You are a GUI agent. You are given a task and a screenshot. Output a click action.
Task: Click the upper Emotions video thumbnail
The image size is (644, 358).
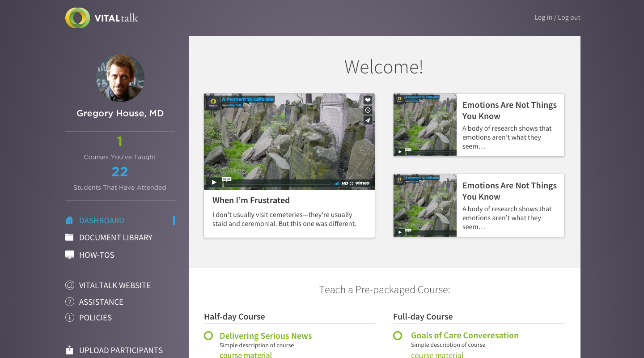[425, 125]
